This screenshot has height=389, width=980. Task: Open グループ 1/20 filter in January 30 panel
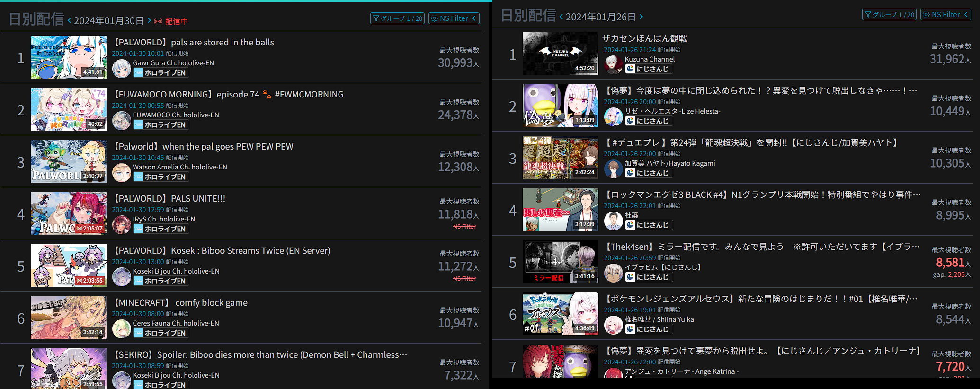397,18
